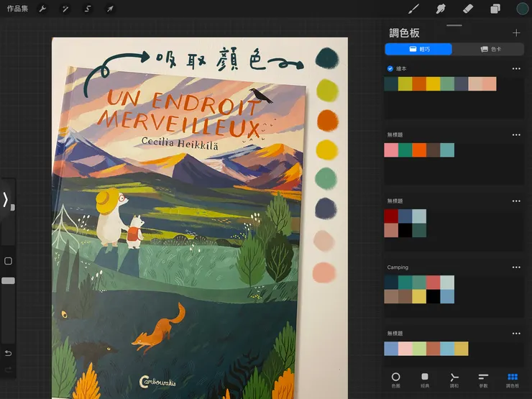The height and width of the screenshot is (399, 532).
Task: Open the Actions wrench menu
Action: tap(42, 9)
